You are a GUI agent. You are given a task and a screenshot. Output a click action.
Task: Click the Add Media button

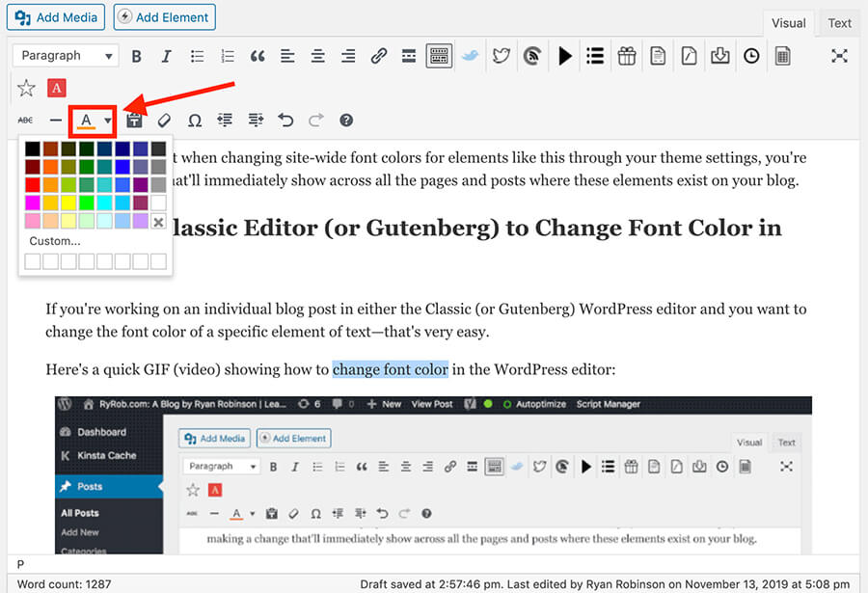click(55, 16)
